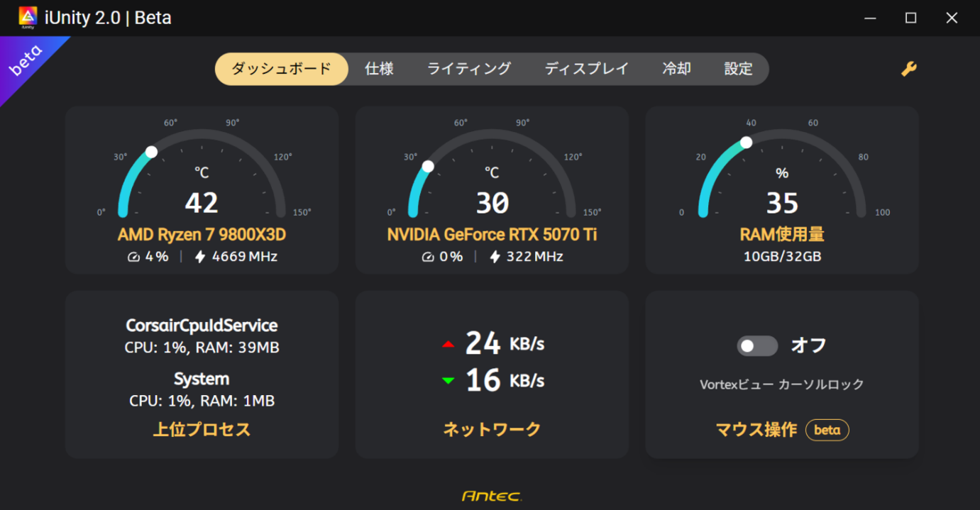Click the 322 MHz clock value

pos(534,257)
